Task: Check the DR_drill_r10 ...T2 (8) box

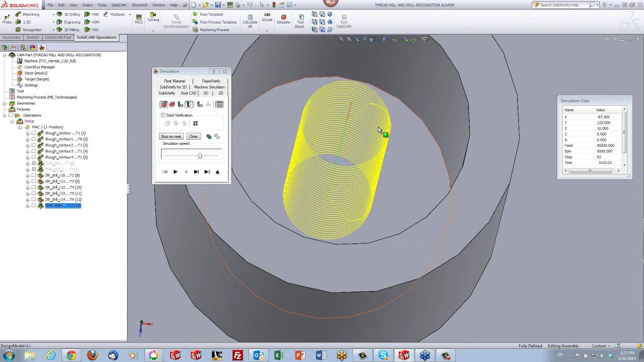Action: 34,175
